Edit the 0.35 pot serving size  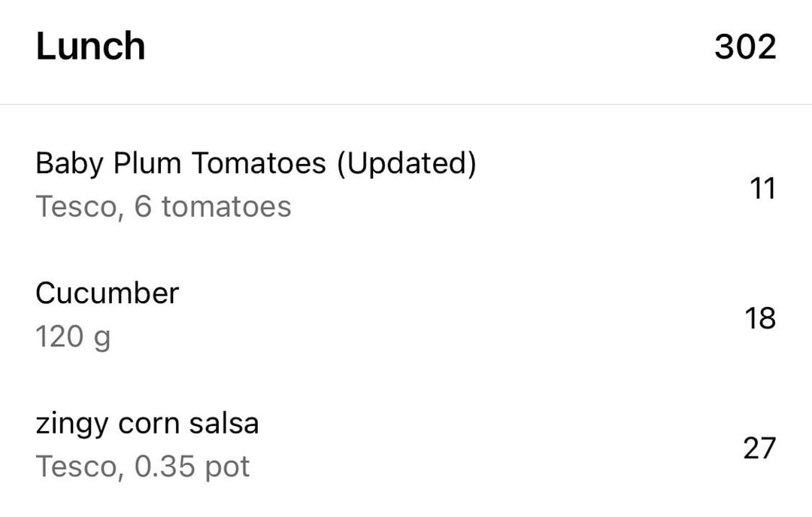tap(192, 467)
